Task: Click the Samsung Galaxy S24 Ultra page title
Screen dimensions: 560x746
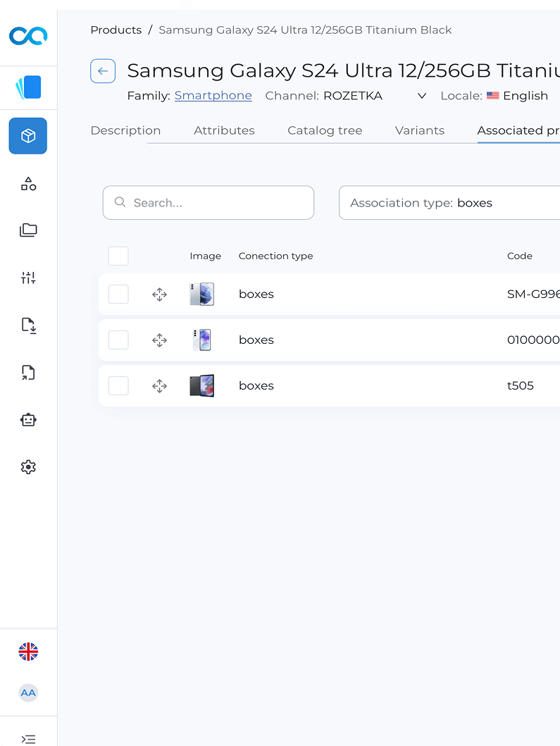Action: [344, 70]
